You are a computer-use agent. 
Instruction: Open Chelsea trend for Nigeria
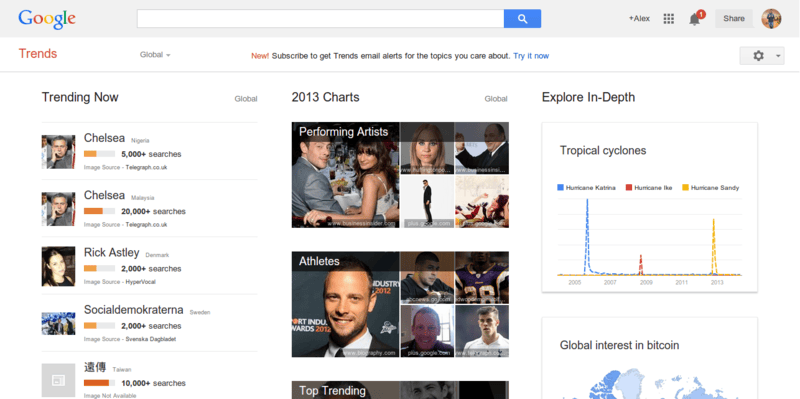tap(104, 138)
